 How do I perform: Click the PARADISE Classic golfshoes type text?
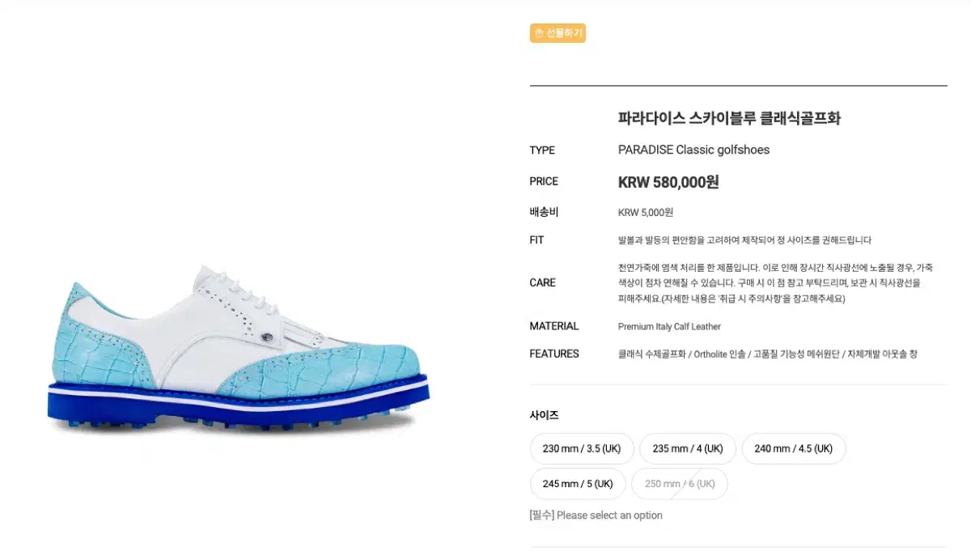(693, 150)
